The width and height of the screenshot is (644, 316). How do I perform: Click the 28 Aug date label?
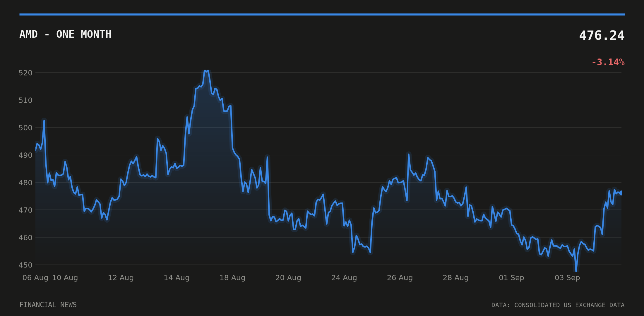click(x=456, y=278)
